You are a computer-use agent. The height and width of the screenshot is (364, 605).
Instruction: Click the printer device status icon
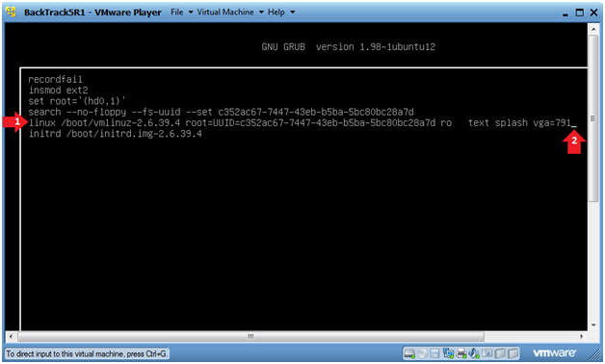pos(461,352)
